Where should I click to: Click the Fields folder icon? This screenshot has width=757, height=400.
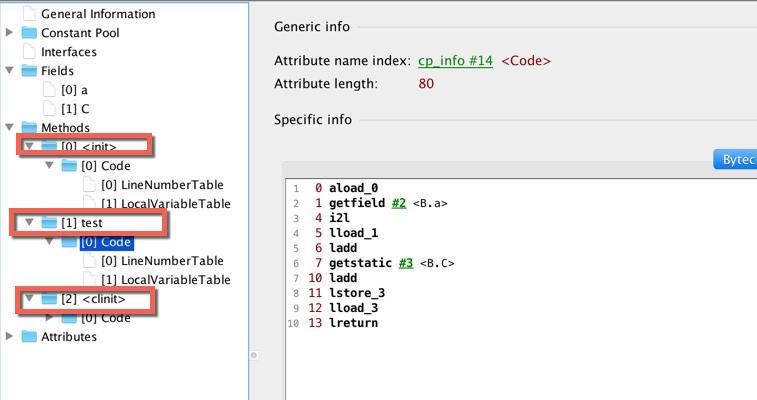tap(29, 71)
